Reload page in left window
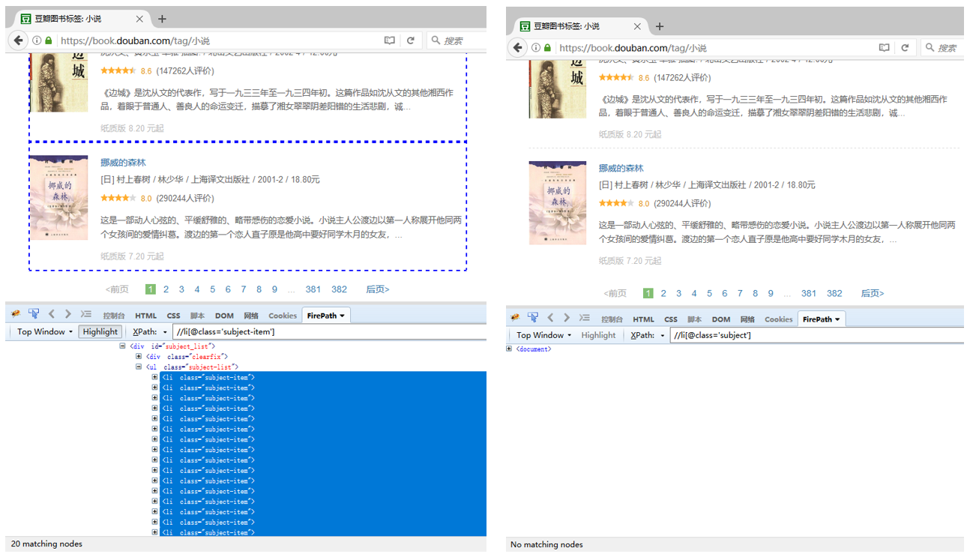 click(x=411, y=40)
